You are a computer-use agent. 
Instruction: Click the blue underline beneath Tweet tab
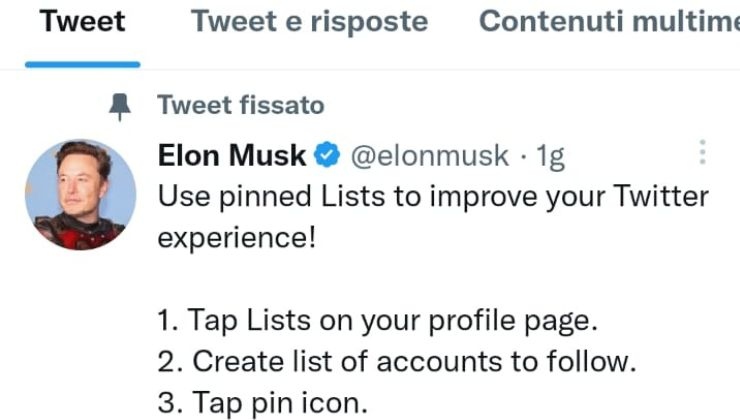[x=82, y=64]
